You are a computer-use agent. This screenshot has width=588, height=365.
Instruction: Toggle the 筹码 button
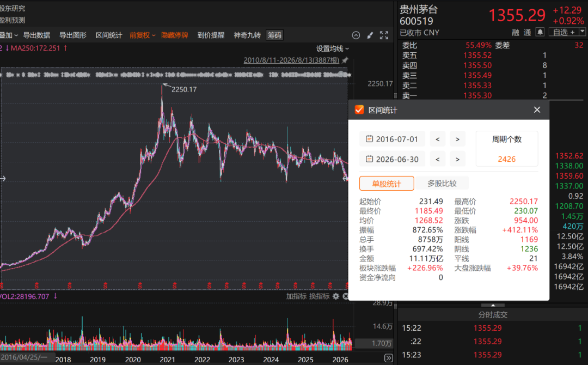[274, 35]
